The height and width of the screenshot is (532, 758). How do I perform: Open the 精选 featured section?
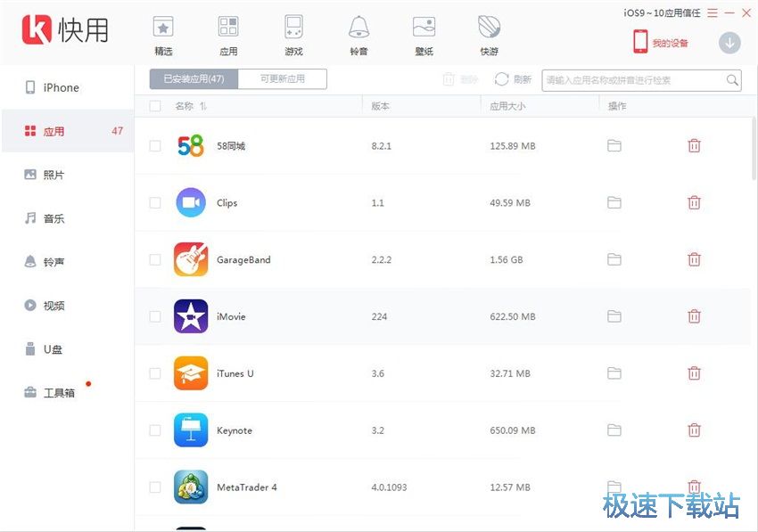[163, 36]
